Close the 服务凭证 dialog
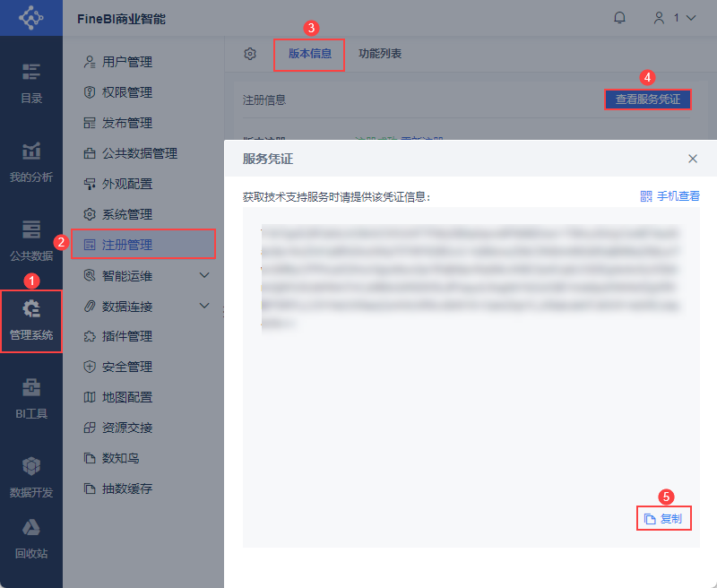 tap(693, 159)
